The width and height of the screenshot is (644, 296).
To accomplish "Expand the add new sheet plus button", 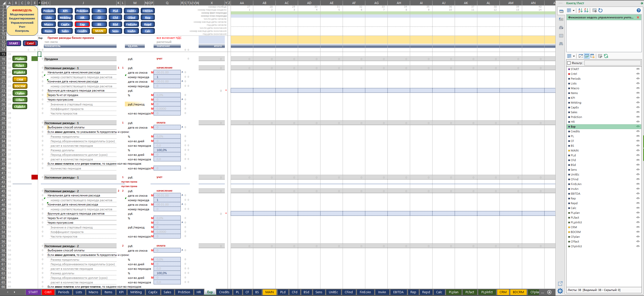I will 549,292.
